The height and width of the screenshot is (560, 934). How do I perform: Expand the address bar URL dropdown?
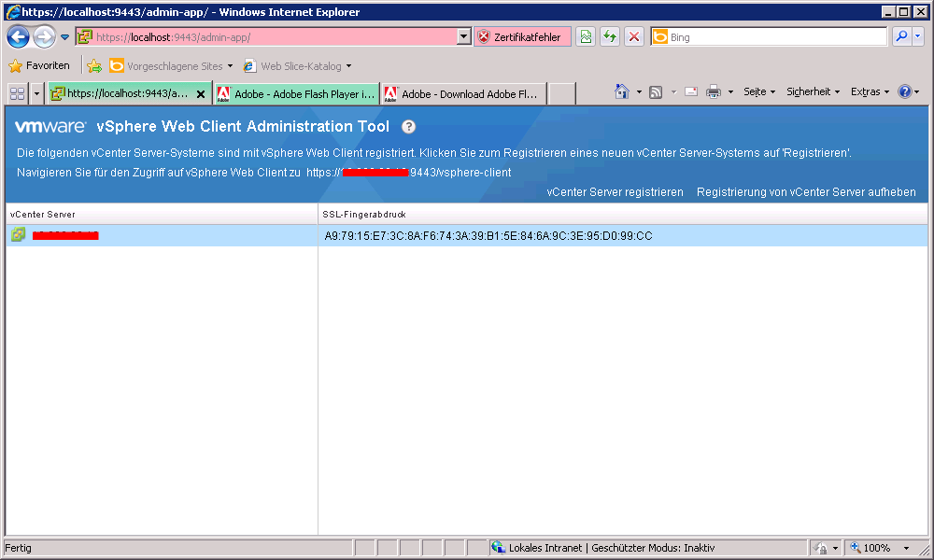[464, 37]
